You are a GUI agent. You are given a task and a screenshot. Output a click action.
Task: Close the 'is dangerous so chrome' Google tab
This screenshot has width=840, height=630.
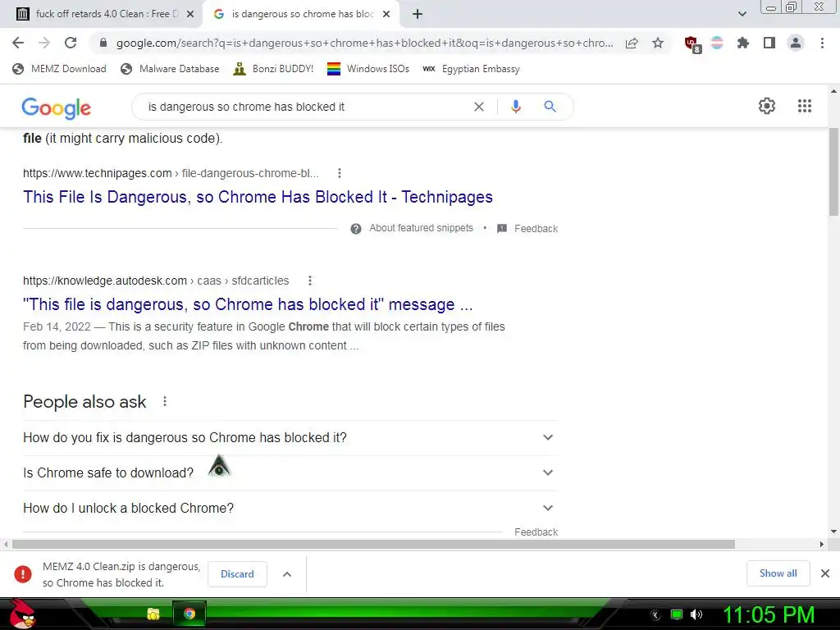pyautogui.click(x=386, y=14)
